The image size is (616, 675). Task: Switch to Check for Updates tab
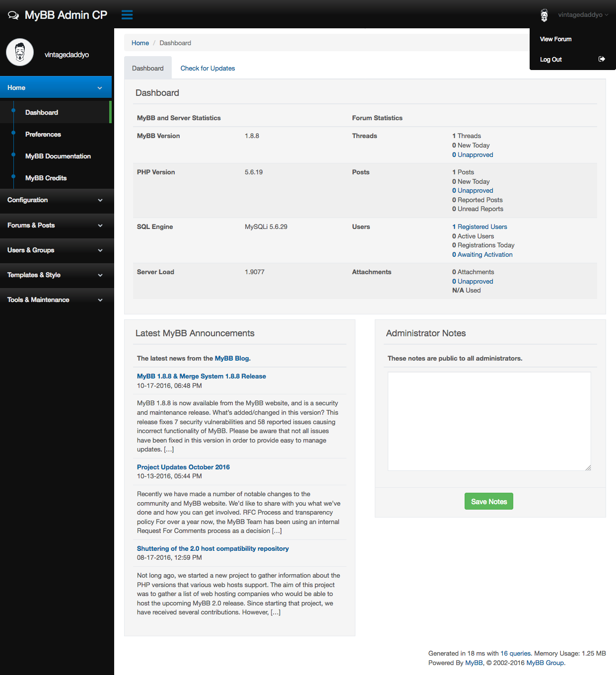pos(207,69)
